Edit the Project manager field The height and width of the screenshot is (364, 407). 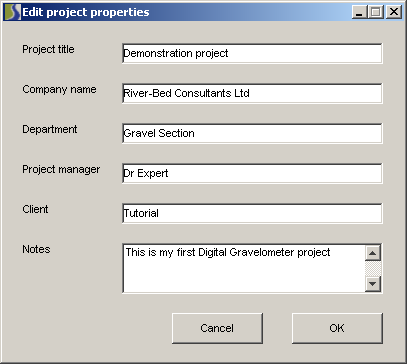tap(252, 173)
